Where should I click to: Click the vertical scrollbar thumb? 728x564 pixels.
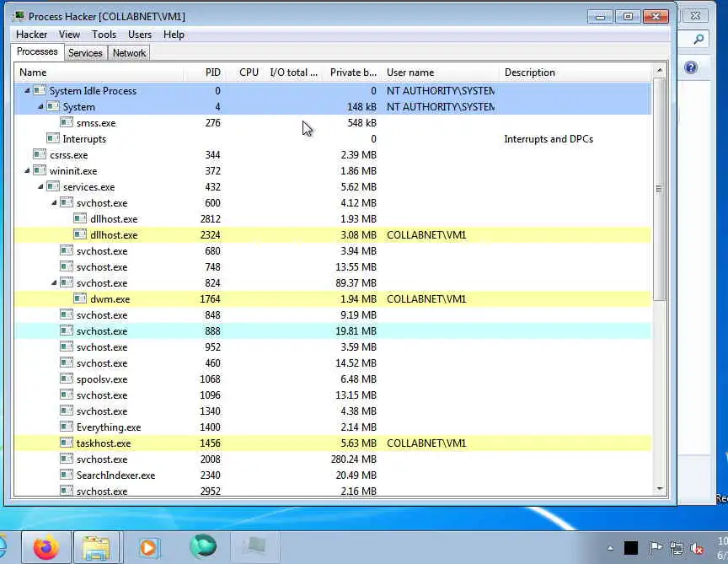pyautogui.click(x=659, y=189)
